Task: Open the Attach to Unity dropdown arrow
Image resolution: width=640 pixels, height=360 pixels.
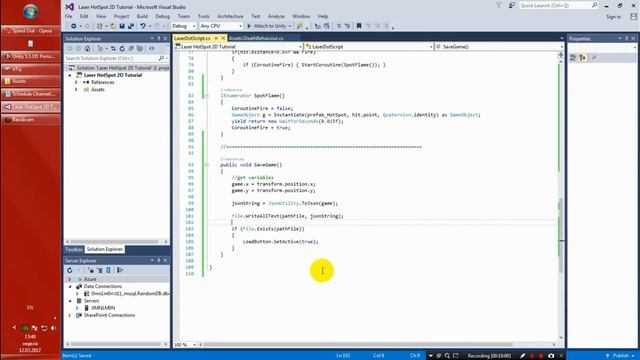Action: (290, 26)
